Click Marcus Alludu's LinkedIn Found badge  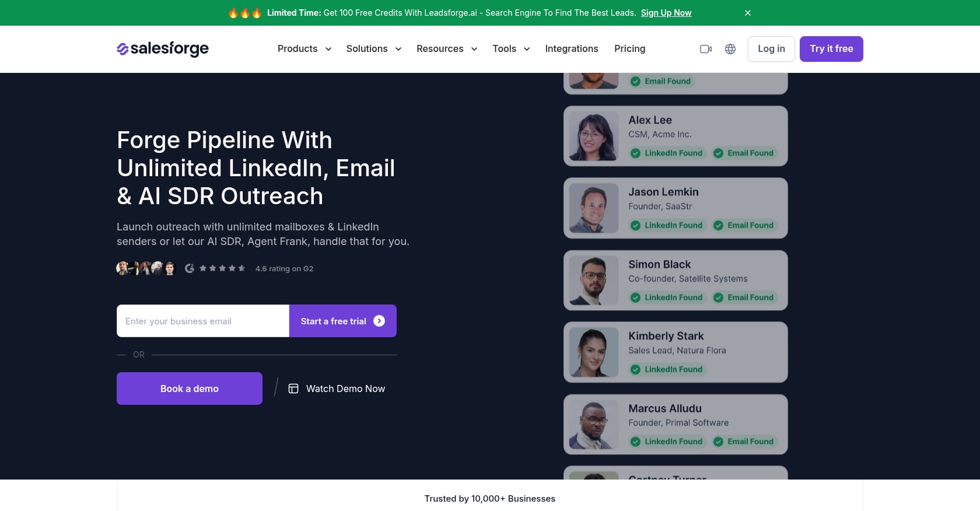(x=667, y=442)
